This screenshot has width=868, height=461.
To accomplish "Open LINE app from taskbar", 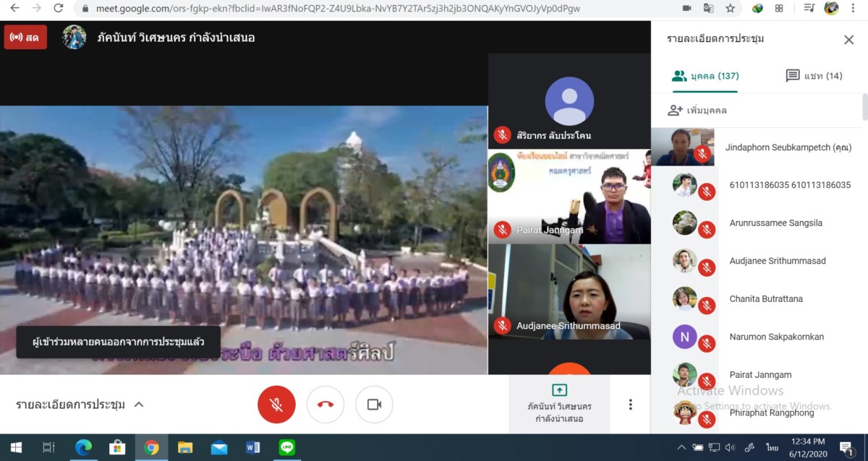I will coord(287,447).
